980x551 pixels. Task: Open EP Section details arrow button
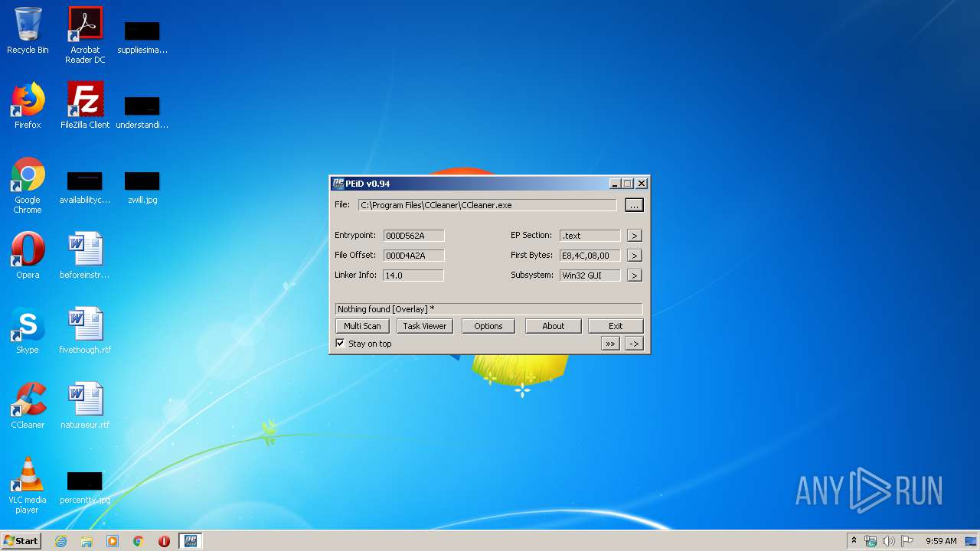[634, 236]
